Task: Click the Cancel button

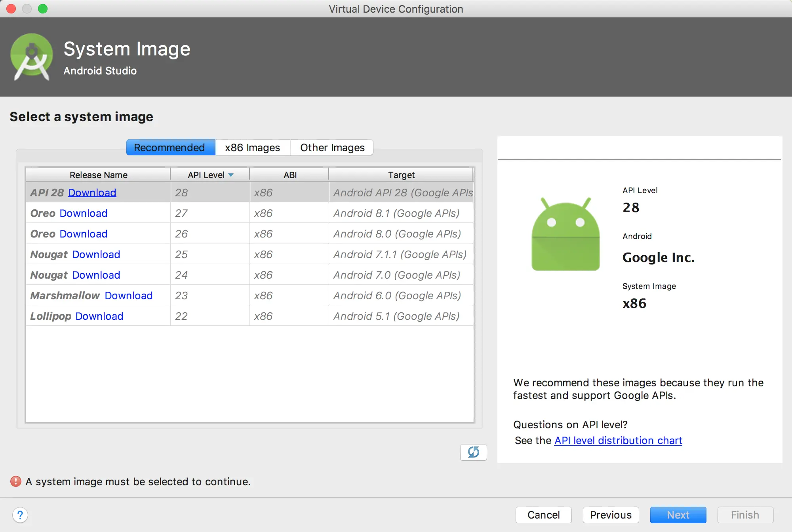Action: coord(543,515)
